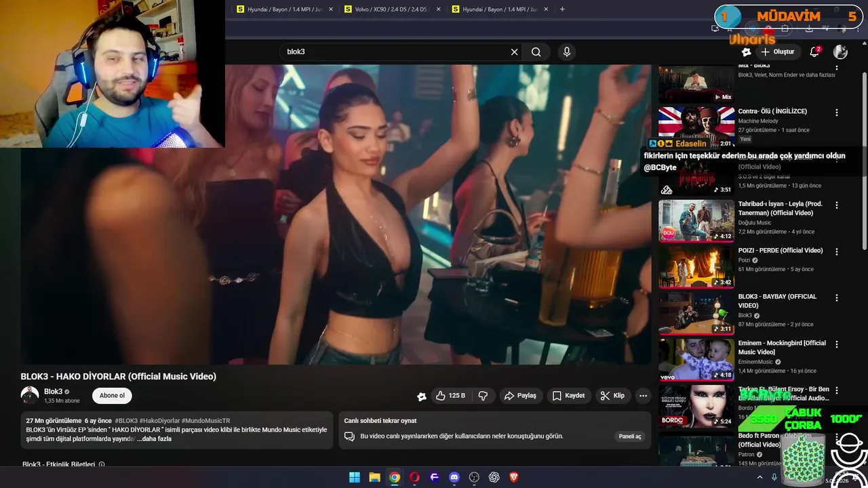Viewport: 868px width, 488px height.
Task: Open the purple F app in the taskbar
Action: 435,477
